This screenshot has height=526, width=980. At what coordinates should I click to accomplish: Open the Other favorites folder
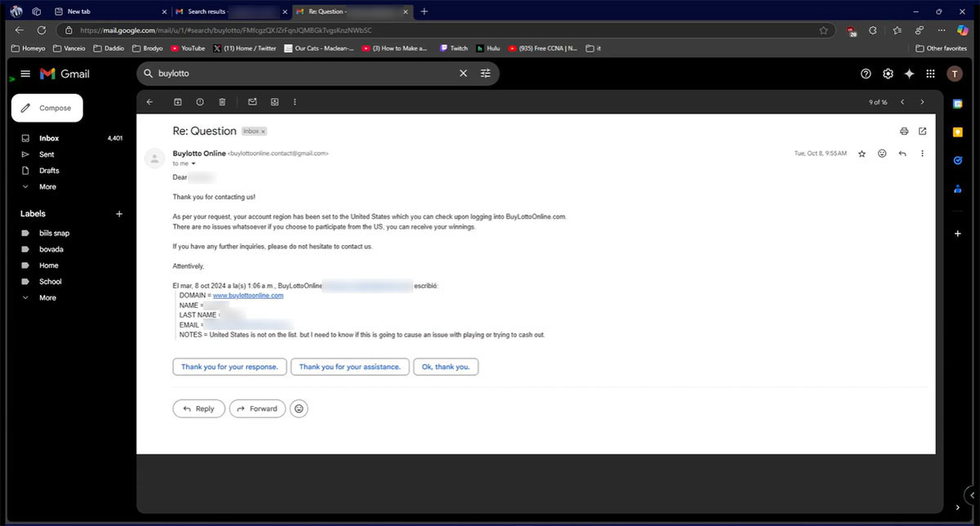point(941,48)
